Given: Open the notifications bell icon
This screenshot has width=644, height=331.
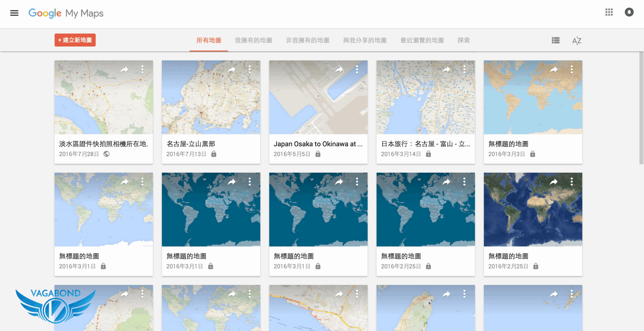Looking at the screenshot, I should pos(629,12).
